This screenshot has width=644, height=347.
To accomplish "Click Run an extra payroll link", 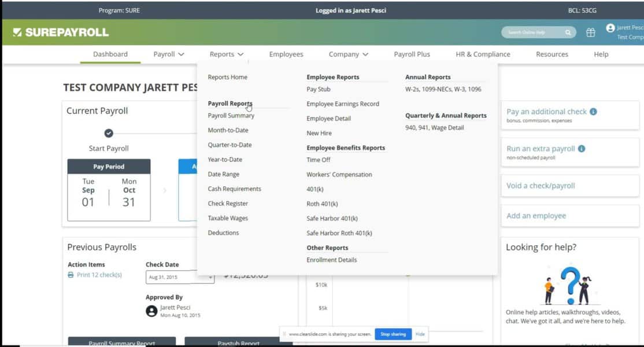I will 541,149.
